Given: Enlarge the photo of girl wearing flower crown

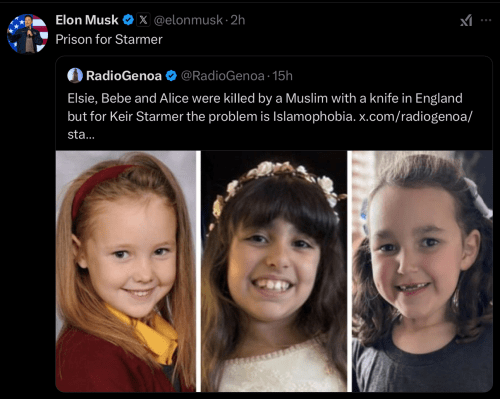Looking at the screenshot, I should tap(274, 271).
